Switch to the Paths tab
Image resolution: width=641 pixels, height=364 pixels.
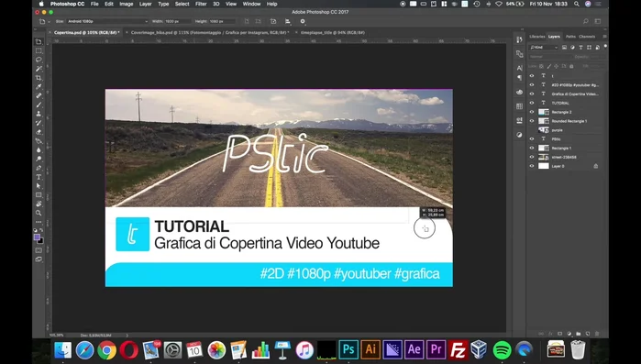click(x=570, y=37)
